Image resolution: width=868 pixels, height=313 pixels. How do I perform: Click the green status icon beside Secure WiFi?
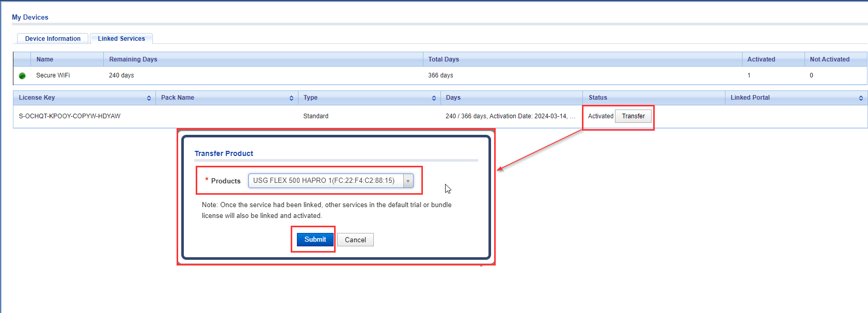point(22,76)
